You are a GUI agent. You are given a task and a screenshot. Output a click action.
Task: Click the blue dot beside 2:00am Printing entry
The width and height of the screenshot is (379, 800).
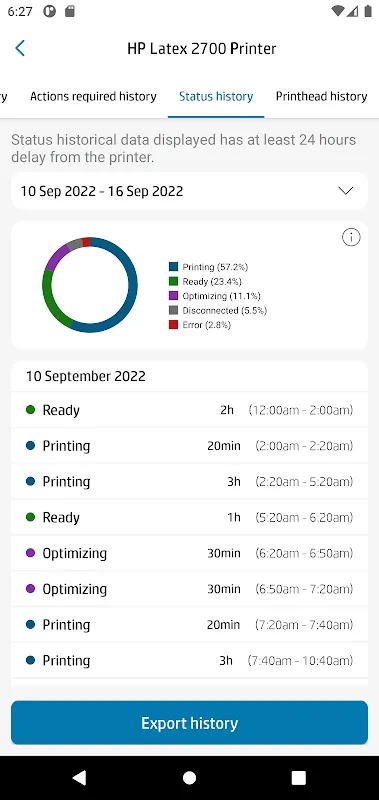pos(30,445)
